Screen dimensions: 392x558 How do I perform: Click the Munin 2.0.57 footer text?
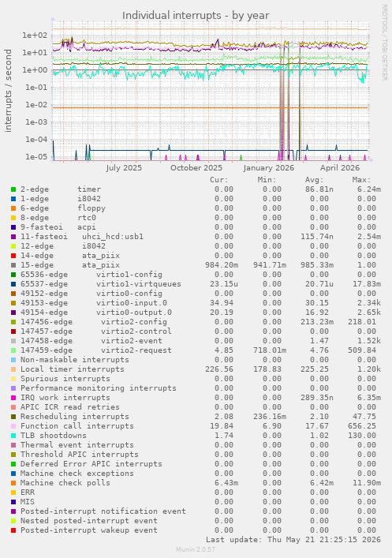(x=196, y=549)
